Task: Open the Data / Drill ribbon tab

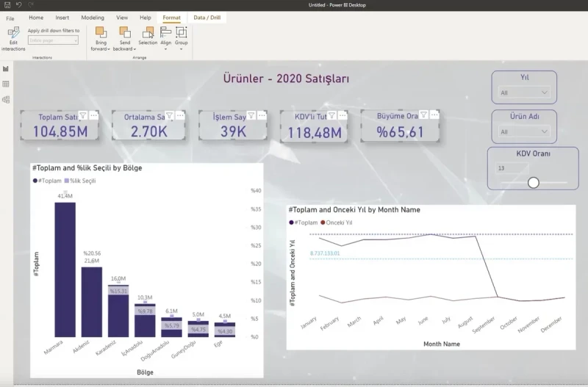Action: click(207, 18)
